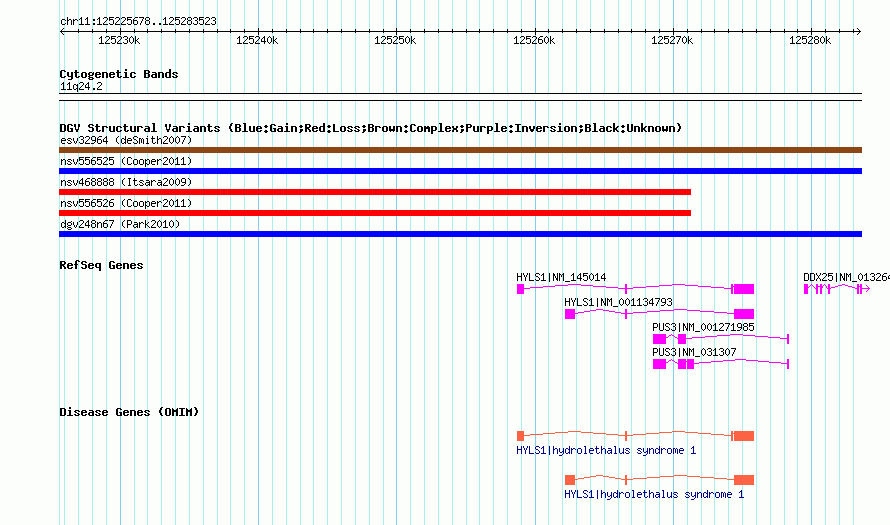Image resolution: width=890 pixels, height=525 pixels.
Task: Click the 125270k ruler tick label
Action: (672, 40)
